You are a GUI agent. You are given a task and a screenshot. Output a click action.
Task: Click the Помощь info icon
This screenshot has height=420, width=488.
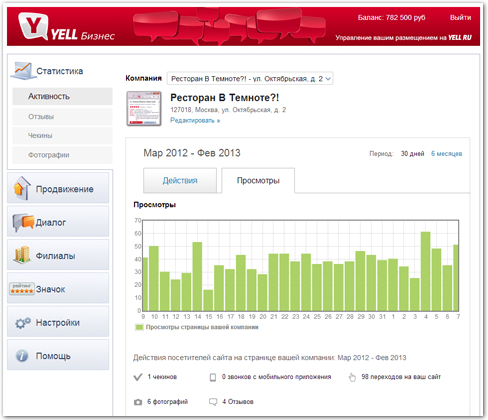click(x=22, y=356)
